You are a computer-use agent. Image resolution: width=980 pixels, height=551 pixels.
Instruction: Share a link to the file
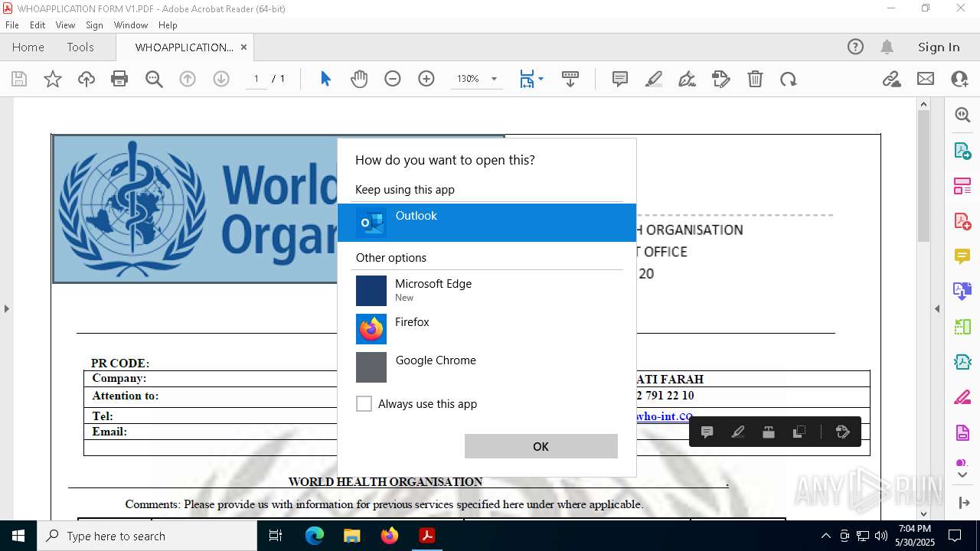(892, 79)
